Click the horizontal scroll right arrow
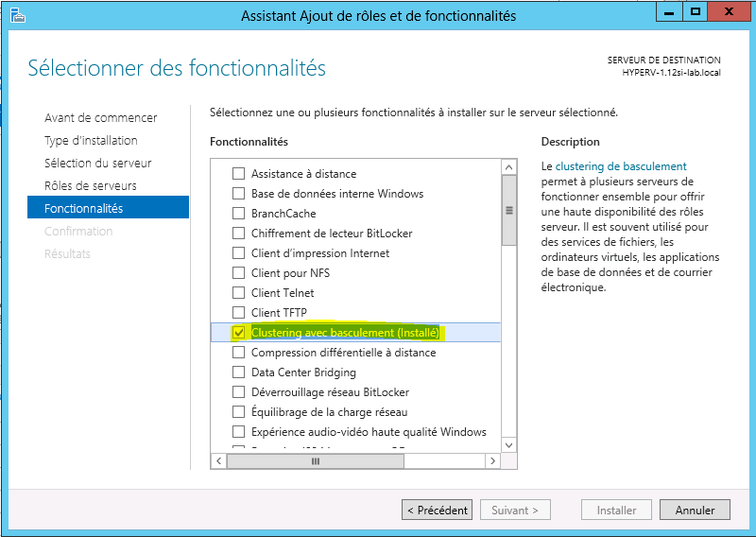This screenshot has height=537, width=756. click(x=492, y=460)
